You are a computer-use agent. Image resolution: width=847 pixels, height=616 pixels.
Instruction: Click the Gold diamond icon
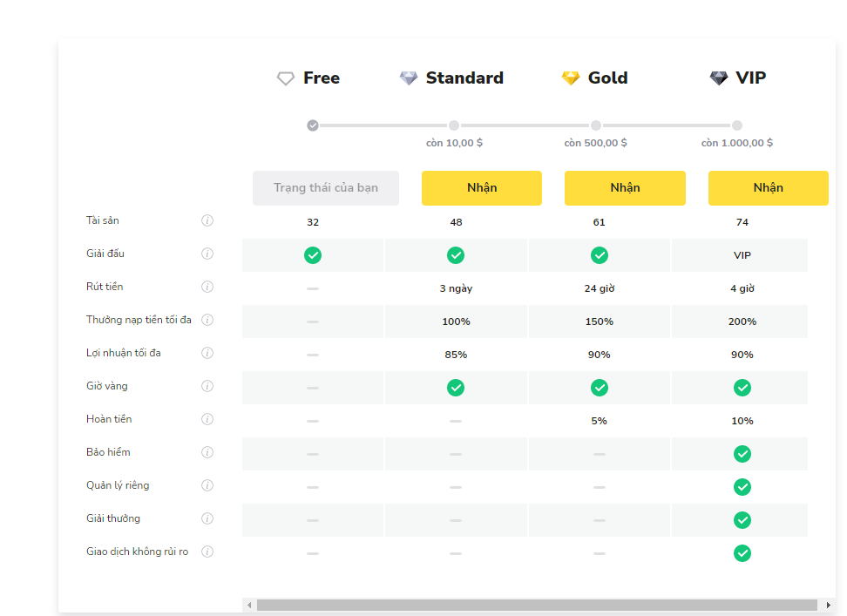click(571, 78)
